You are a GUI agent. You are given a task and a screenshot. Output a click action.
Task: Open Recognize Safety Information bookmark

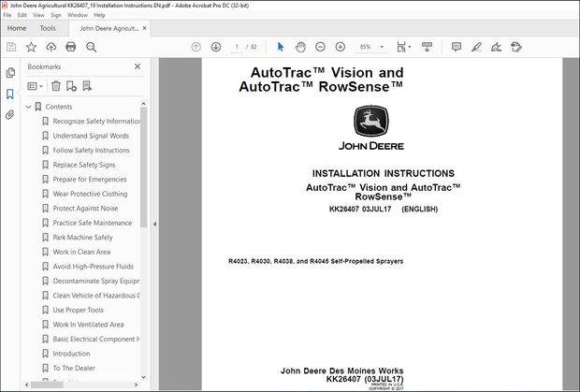click(96, 122)
